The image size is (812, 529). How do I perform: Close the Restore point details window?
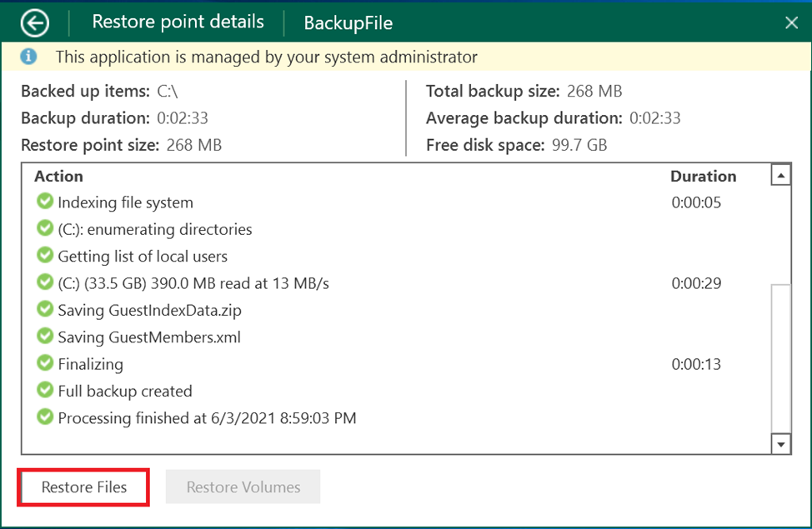coord(791,22)
